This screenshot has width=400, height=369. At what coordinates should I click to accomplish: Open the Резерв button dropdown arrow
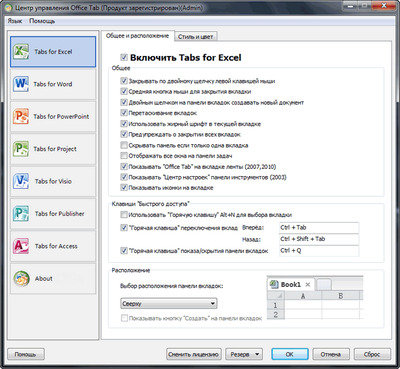257,354
